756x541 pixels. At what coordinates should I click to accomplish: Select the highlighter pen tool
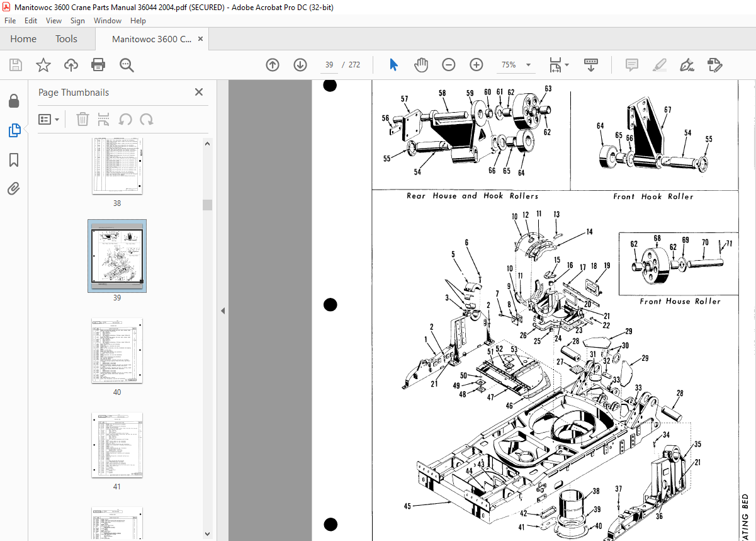(x=660, y=65)
